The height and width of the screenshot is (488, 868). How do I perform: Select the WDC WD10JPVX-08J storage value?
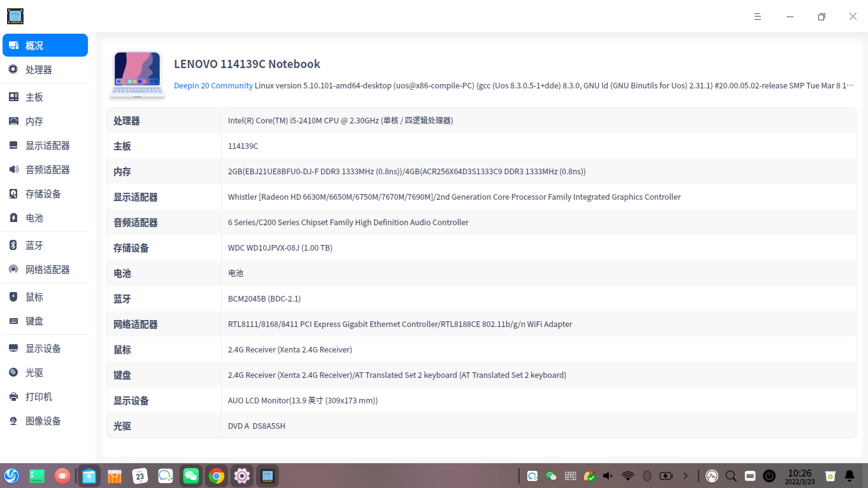[x=280, y=247]
